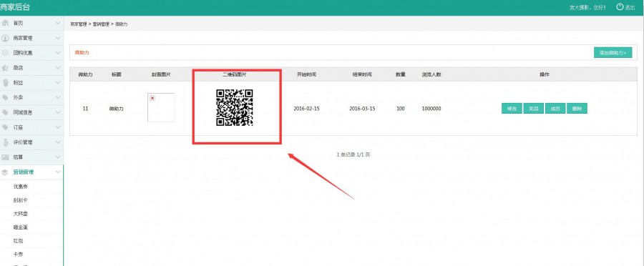
Task: Click the 标题 column header
Action: click(x=116, y=74)
